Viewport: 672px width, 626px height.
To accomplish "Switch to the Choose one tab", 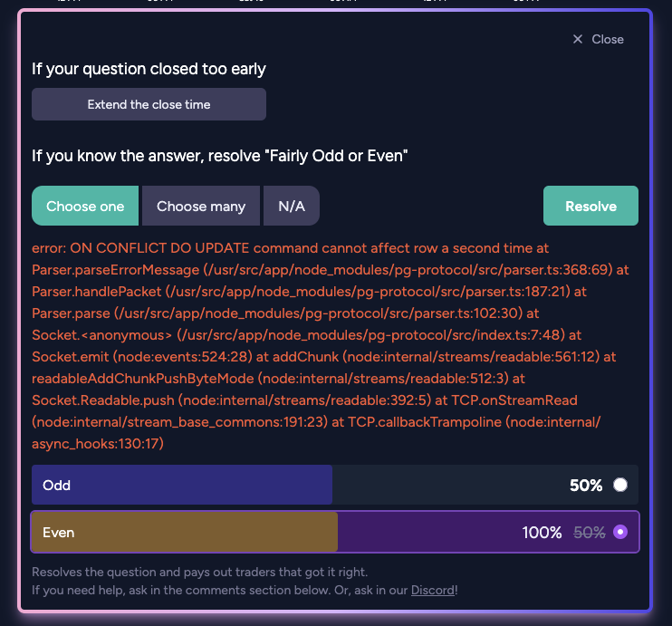I will pos(85,206).
